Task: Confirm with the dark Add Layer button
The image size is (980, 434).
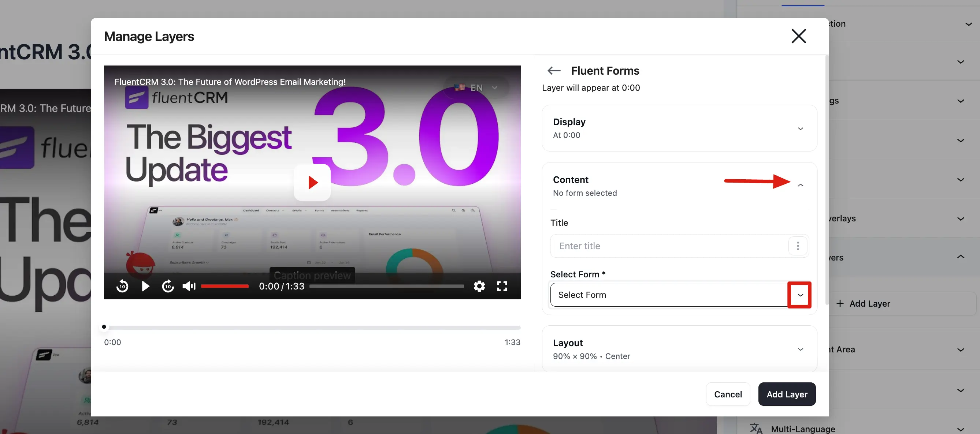Action: pyautogui.click(x=787, y=394)
